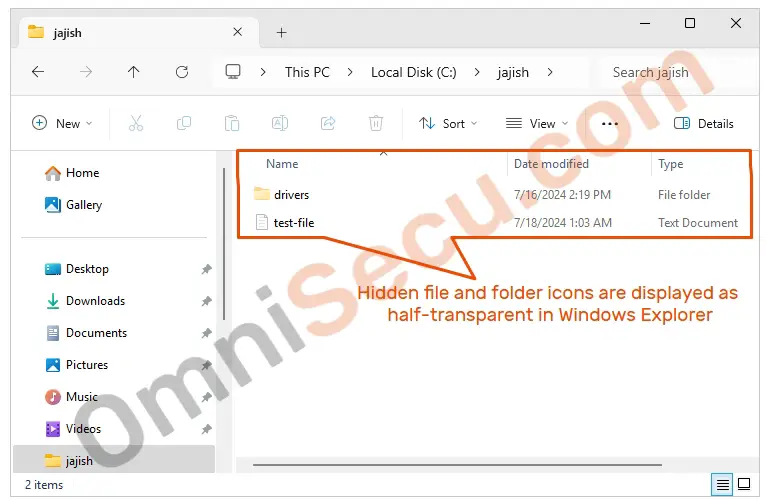Viewport: 766px width, 503px height.
Task: Go back with the left arrow
Action: click(38, 72)
